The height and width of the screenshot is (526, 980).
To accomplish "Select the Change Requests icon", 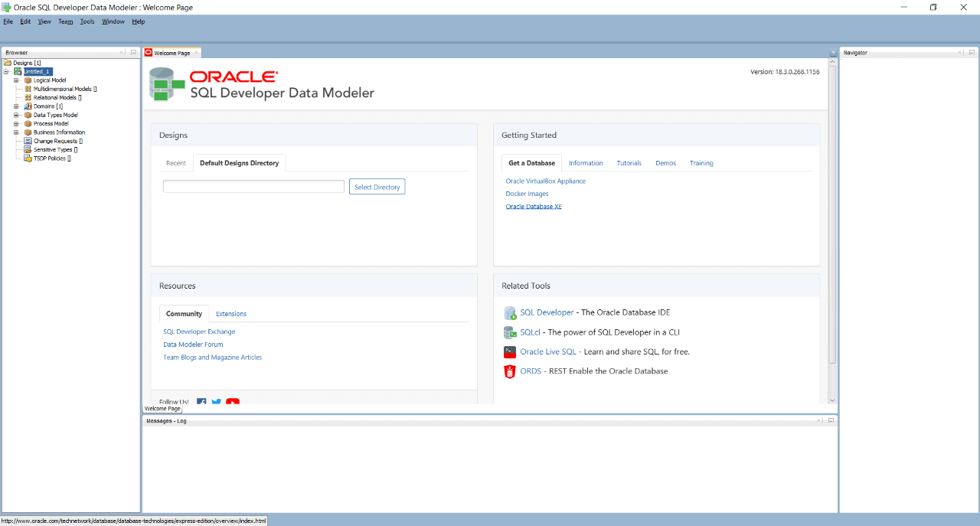I will pos(28,141).
